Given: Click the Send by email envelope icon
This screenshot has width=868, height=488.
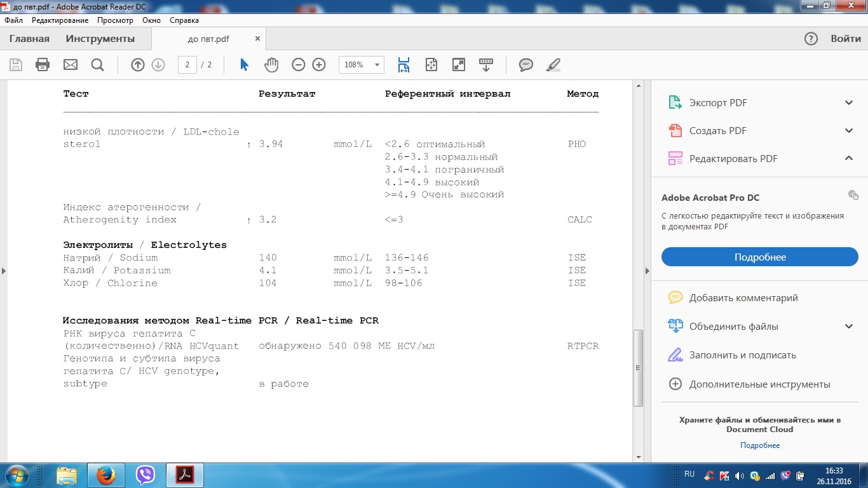Looking at the screenshot, I should [70, 65].
